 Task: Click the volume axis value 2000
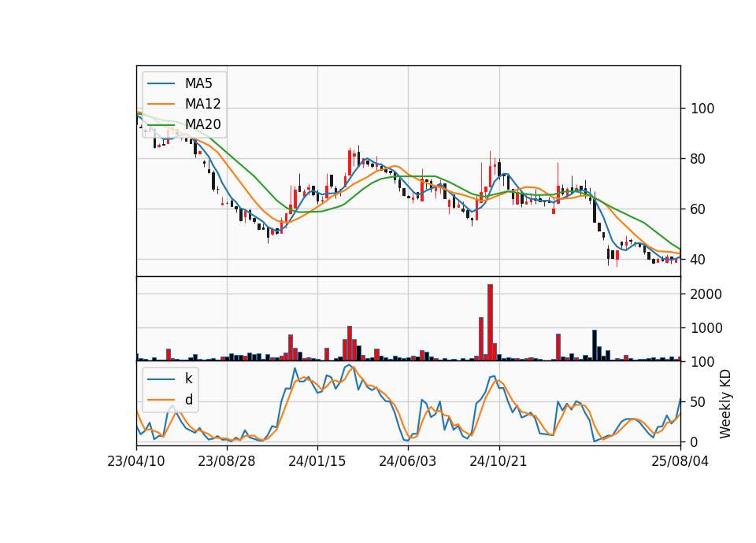tap(706, 294)
